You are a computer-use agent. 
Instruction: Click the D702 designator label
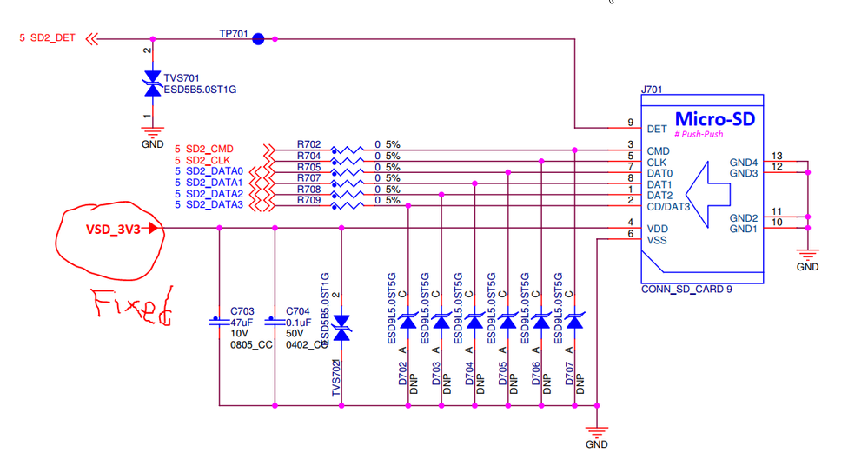402,373
